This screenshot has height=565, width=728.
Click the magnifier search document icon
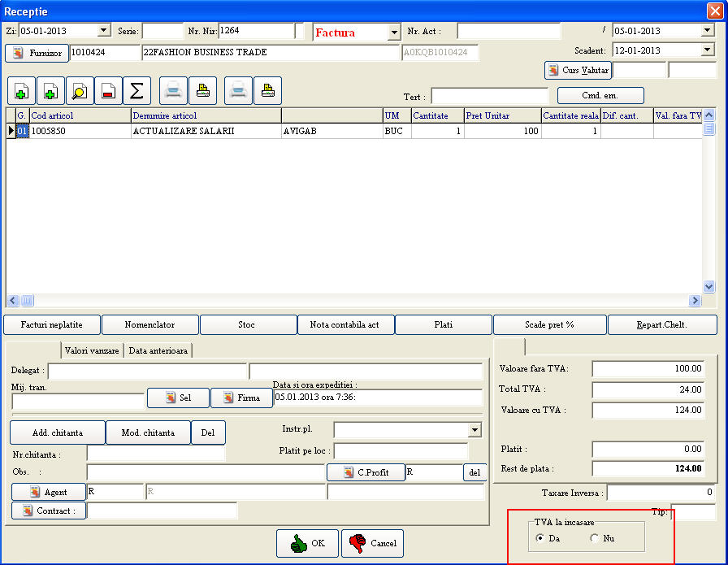coord(79,90)
